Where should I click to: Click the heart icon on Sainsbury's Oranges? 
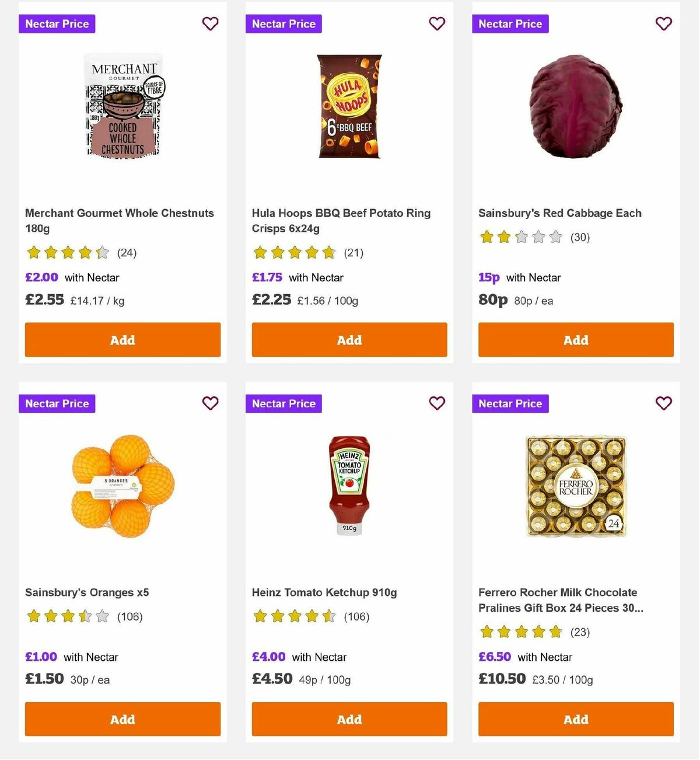[x=210, y=403]
